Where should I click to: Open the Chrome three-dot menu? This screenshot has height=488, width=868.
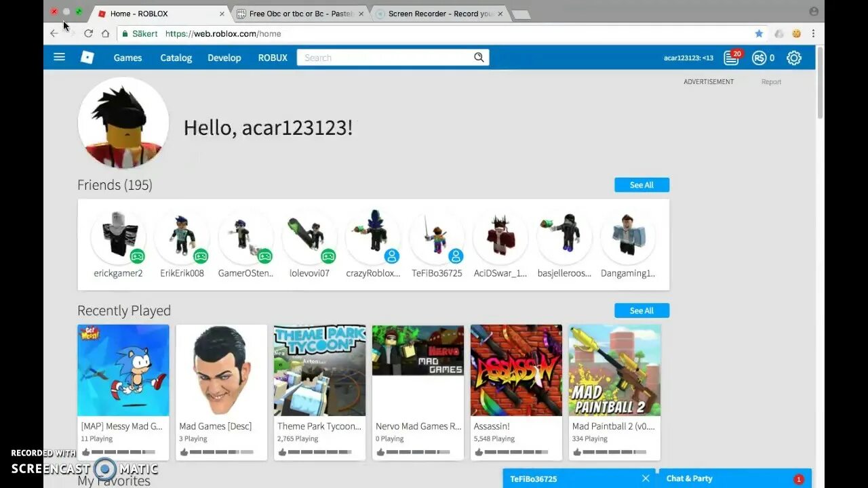coord(813,33)
